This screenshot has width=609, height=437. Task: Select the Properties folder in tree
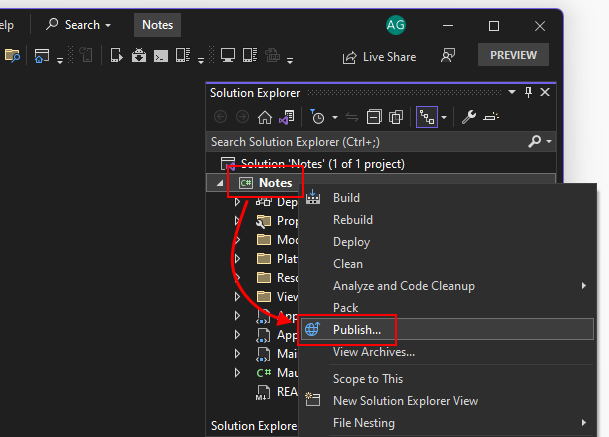point(277,221)
